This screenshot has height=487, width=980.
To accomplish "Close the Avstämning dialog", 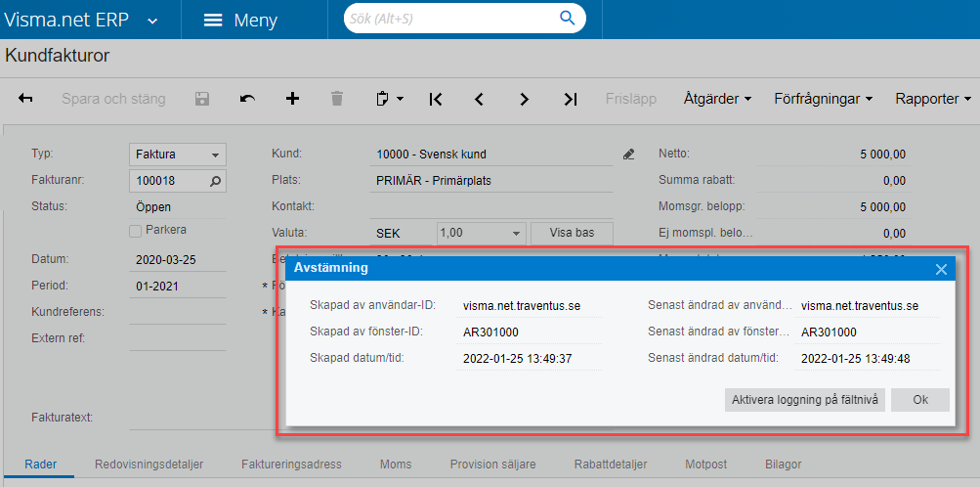I will tap(941, 269).
